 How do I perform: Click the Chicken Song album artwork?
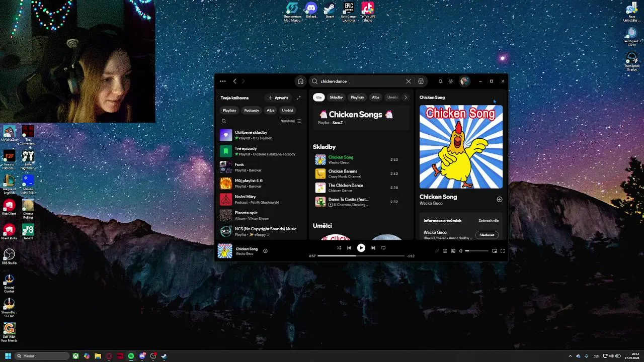coord(461,147)
